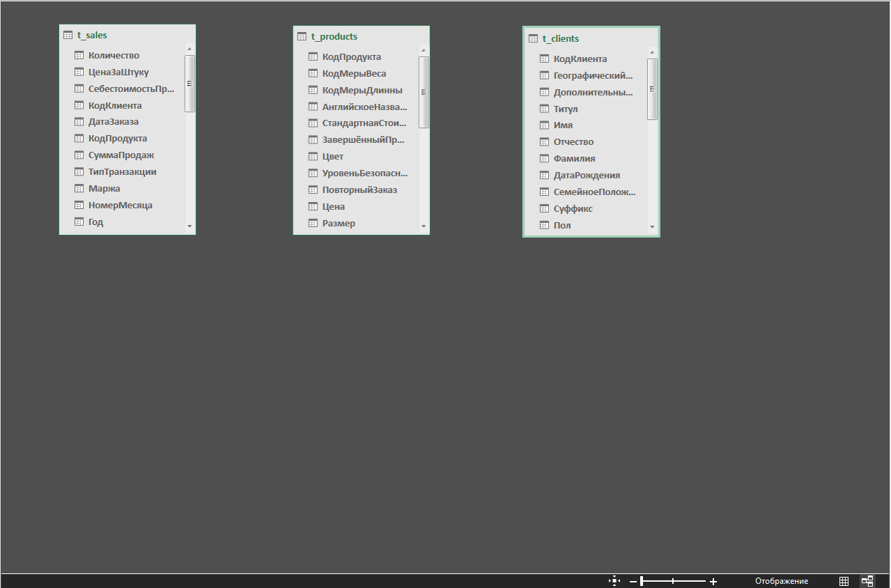Select the ТипТранзакции field
Image resolution: width=891 pixels, height=588 pixels.
(123, 172)
